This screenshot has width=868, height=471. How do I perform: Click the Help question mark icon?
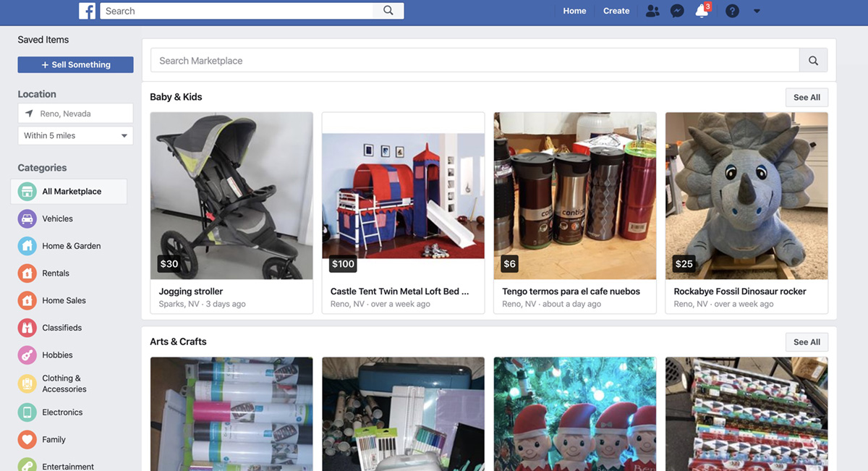click(732, 11)
